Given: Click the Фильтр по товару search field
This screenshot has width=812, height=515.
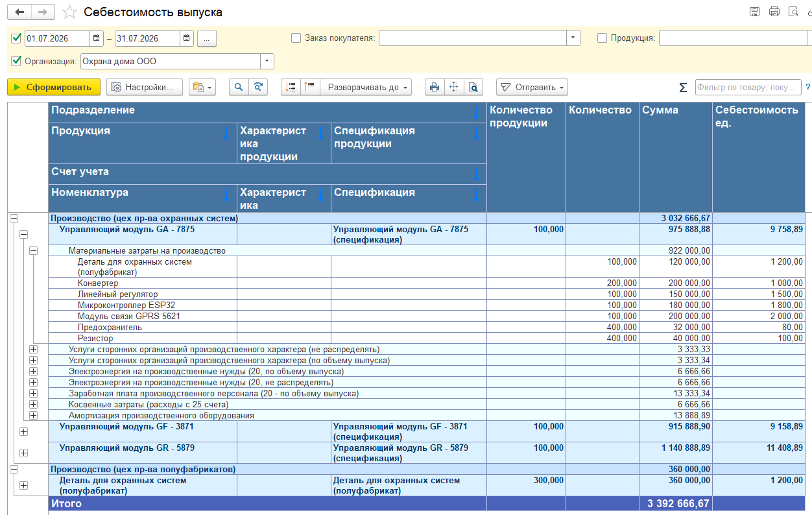Looking at the screenshot, I should click(x=748, y=87).
